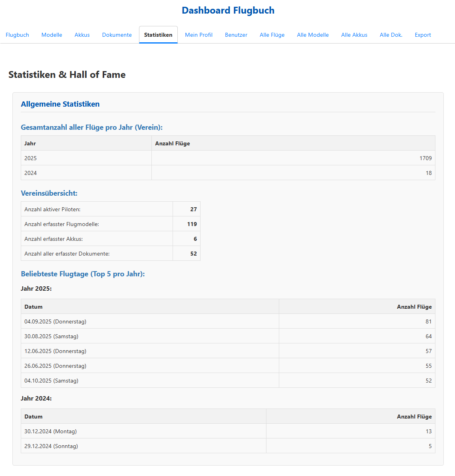Click the Dashboard Flugbuch title
Image resolution: width=455 pixels, height=476 pixels.
(228, 10)
